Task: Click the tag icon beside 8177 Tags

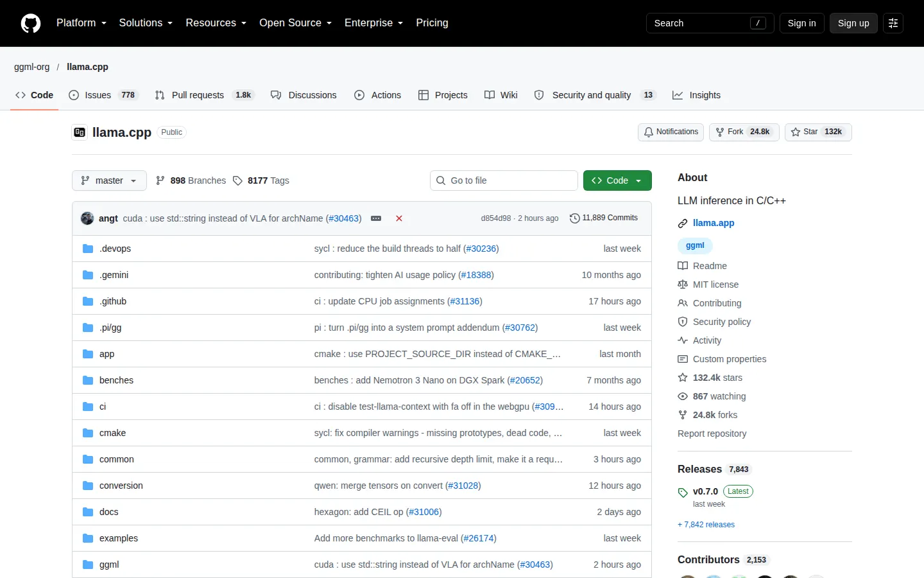Action: (237, 180)
